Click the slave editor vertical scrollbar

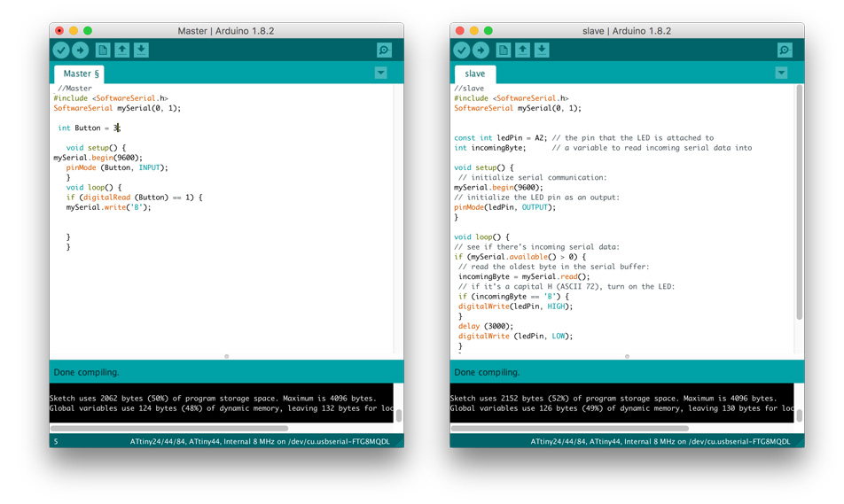[x=800, y=202]
